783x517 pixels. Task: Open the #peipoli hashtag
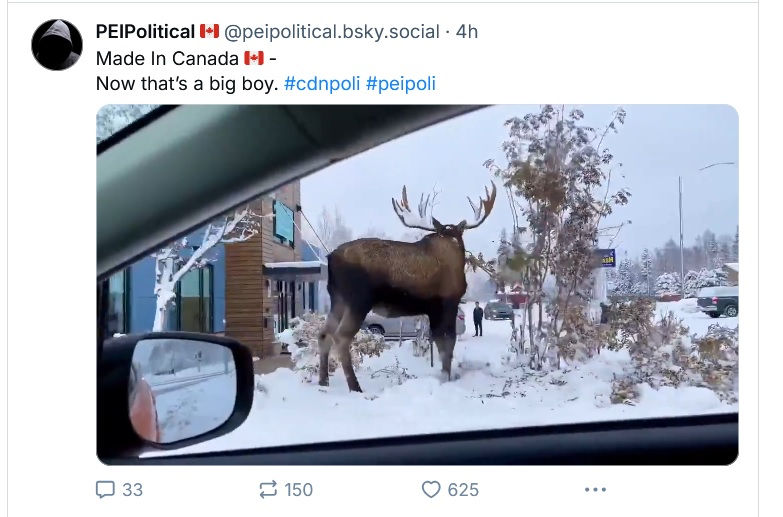401,83
